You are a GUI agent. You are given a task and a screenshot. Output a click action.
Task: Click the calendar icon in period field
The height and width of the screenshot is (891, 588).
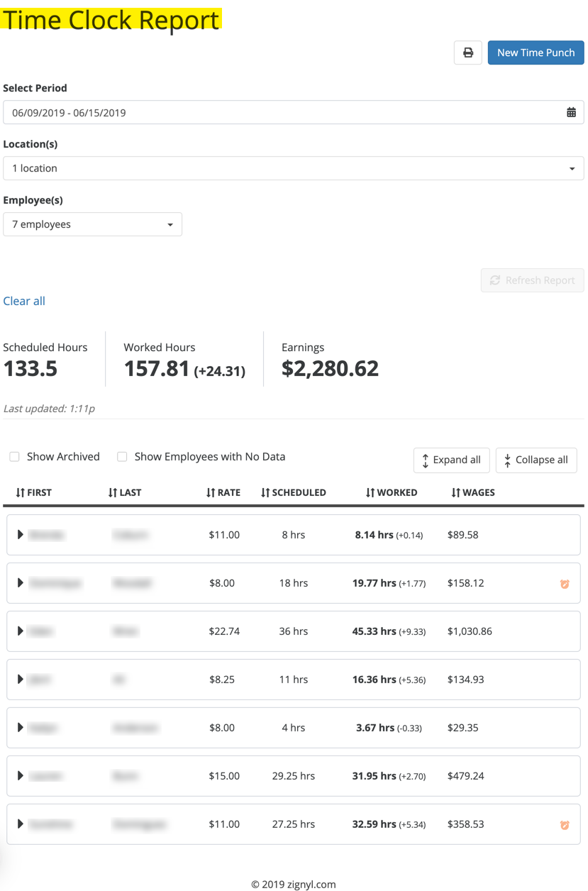pos(571,112)
